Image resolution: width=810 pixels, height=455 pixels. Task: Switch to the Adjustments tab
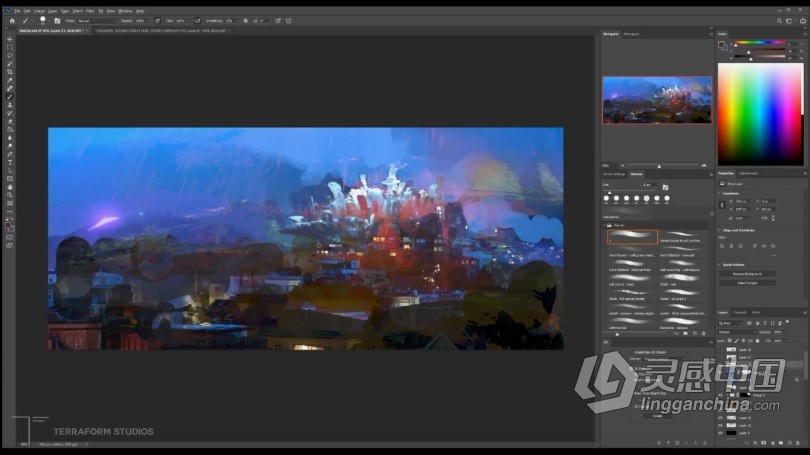[x=748, y=173]
